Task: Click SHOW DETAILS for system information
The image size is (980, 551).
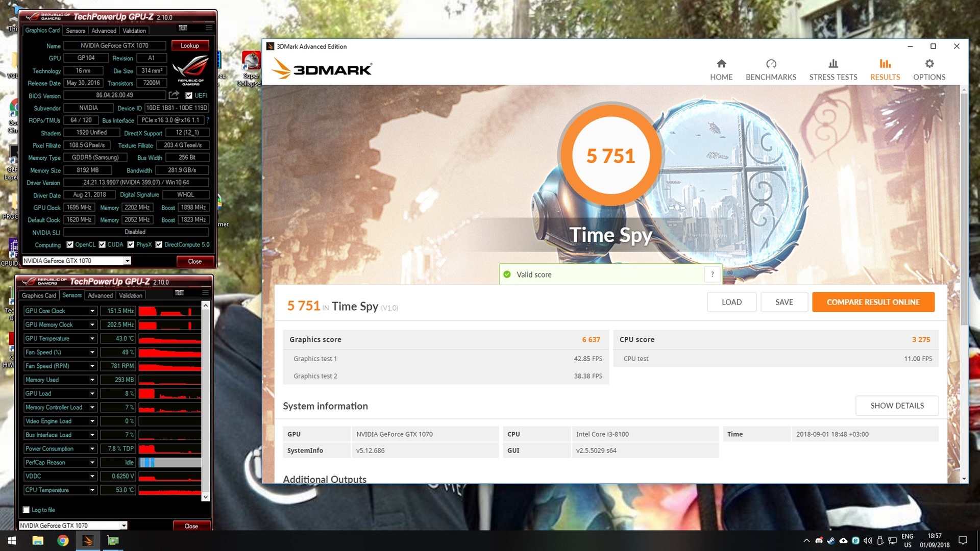Action: pos(897,406)
